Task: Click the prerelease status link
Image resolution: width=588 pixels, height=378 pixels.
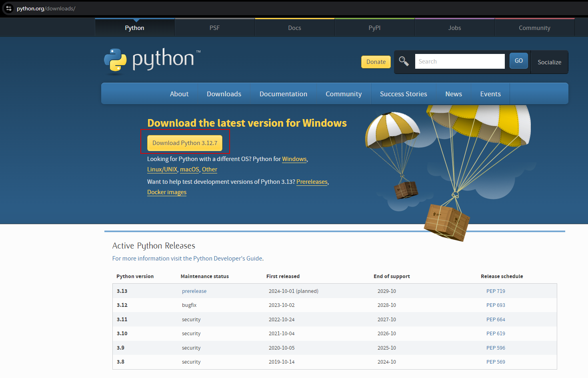Action: coord(194,291)
